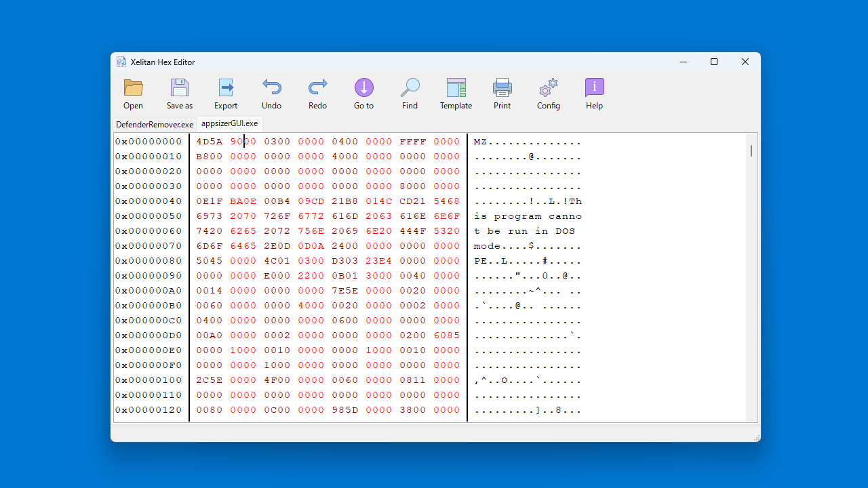Screen dimensions: 868x488
Task: Click the Save as floppy icon
Action: pyautogui.click(x=180, y=88)
